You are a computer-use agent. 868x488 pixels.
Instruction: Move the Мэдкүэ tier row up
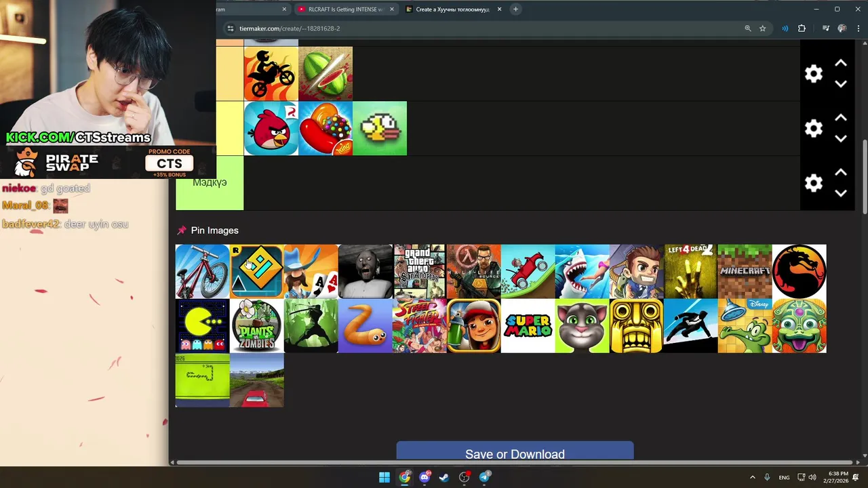pos(841,172)
